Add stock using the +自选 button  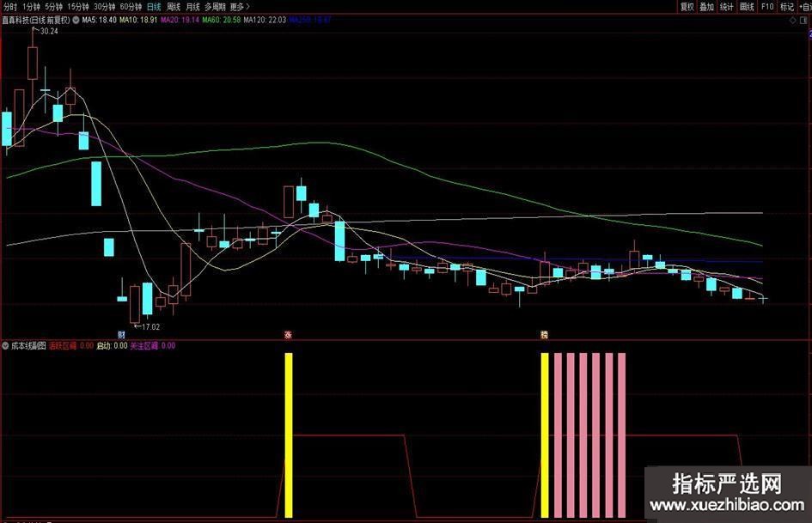805,7
